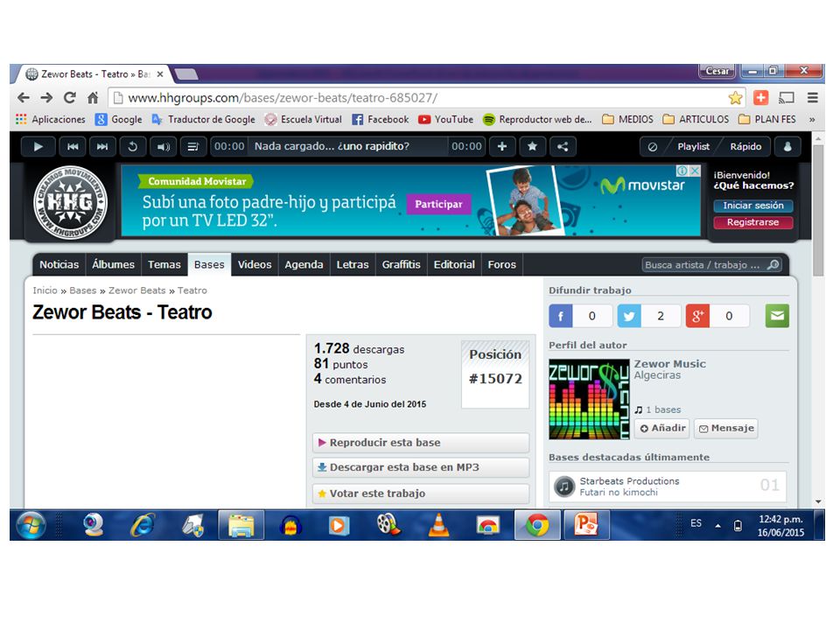Viewport: 840px width, 630px height.
Task: Share by email green envelope icon
Action: (777, 316)
